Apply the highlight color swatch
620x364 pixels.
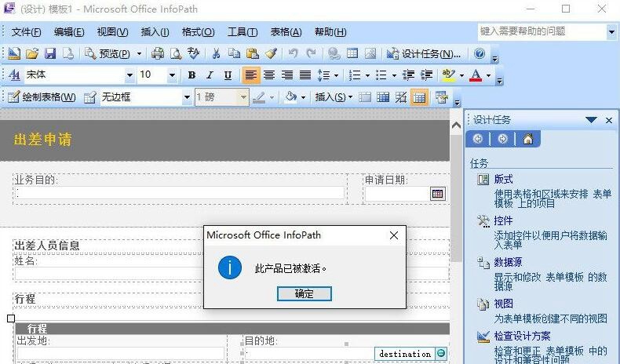(x=448, y=75)
